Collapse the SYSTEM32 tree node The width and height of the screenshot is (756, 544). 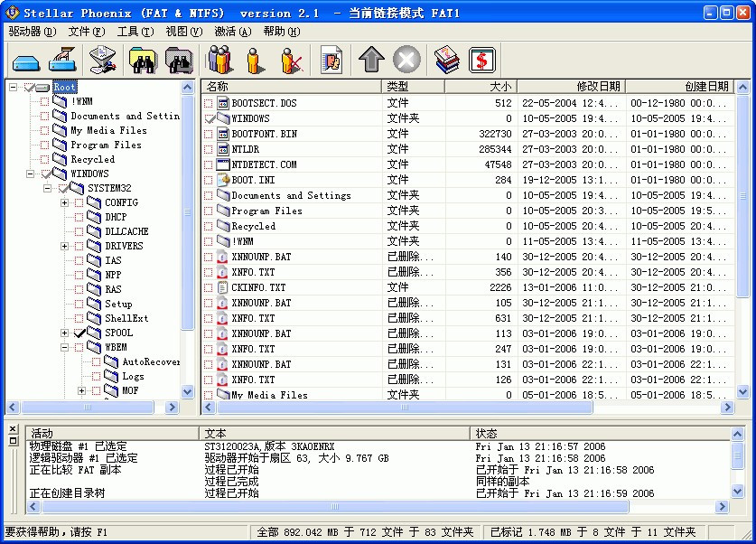[x=47, y=188]
